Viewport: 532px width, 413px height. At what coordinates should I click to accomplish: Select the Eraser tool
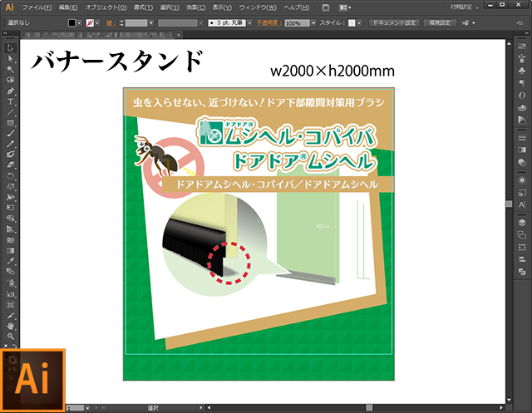click(11, 165)
